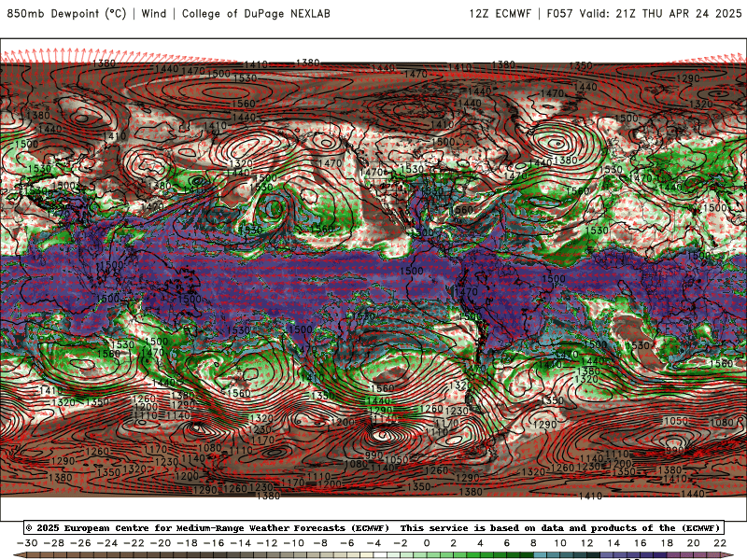Screen dimensions: 747x560
Task: Click the '850mb Dewpoint (°C)' title text
Action: pos(66,13)
